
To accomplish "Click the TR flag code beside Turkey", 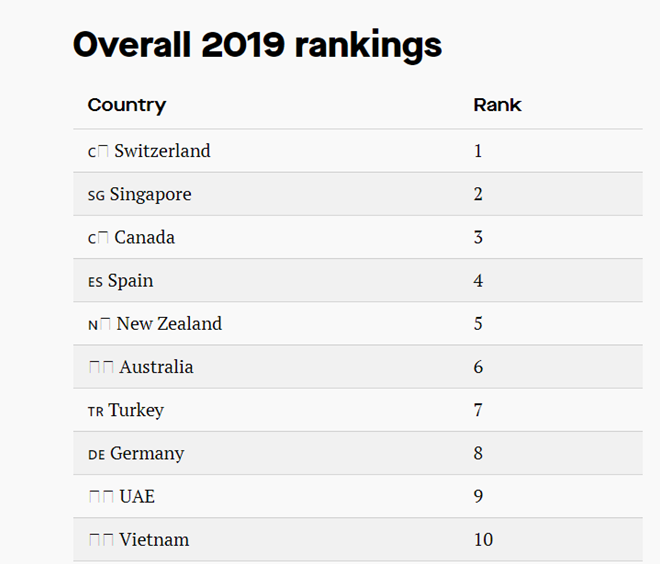I will point(96,411).
